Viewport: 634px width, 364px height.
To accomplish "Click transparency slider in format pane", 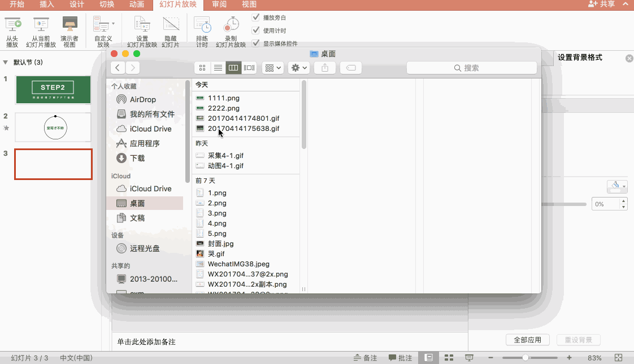I will (x=564, y=204).
